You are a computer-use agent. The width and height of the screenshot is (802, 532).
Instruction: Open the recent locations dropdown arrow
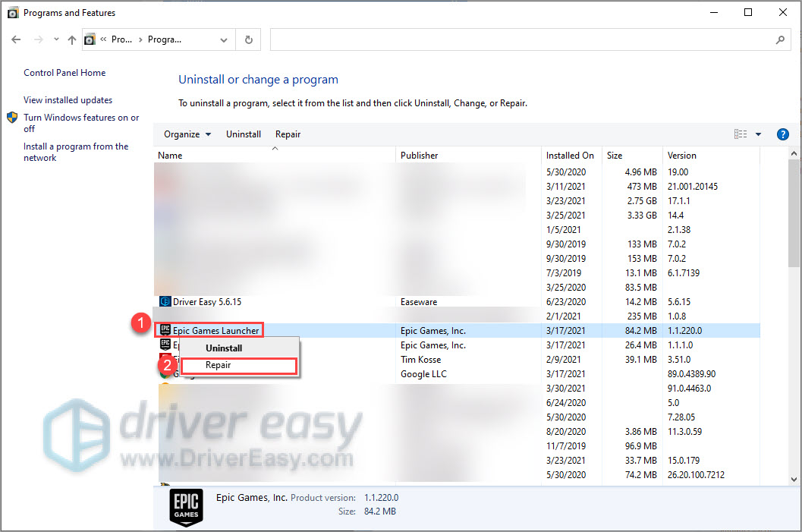pyautogui.click(x=56, y=39)
